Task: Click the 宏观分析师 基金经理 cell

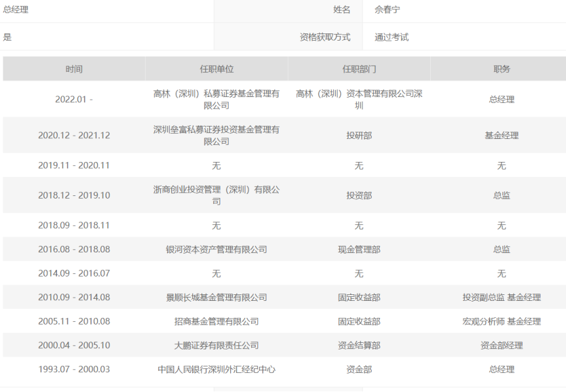Action: (502, 321)
